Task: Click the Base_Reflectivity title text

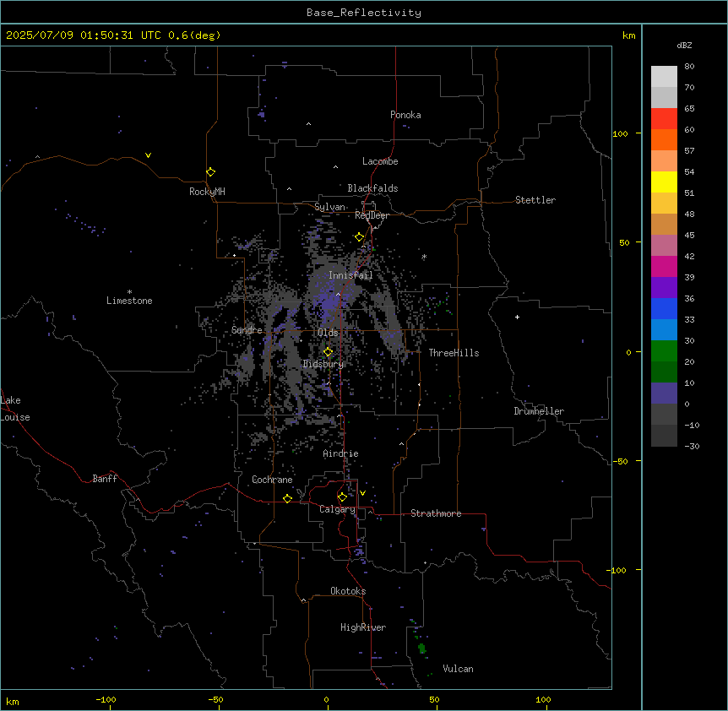Action: point(364,13)
